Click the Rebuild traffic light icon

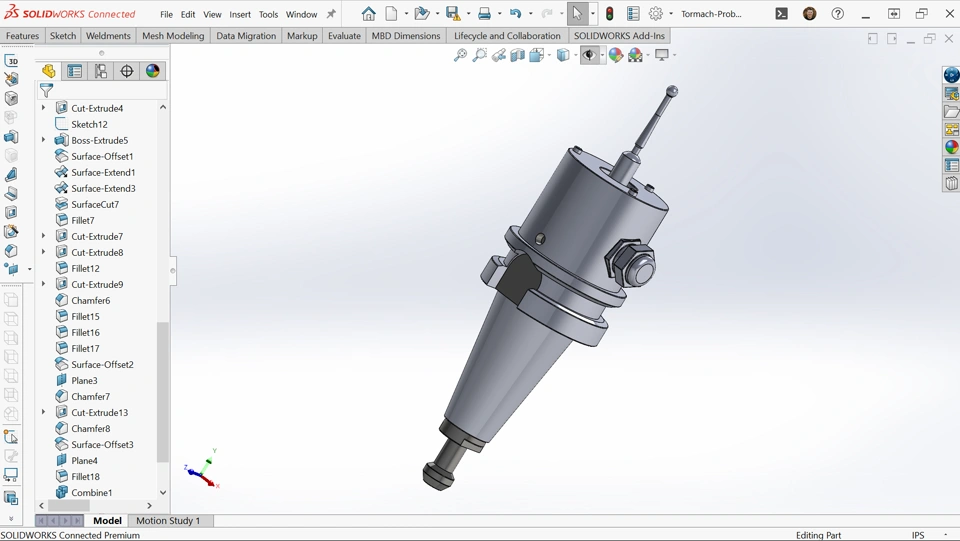pos(610,14)
